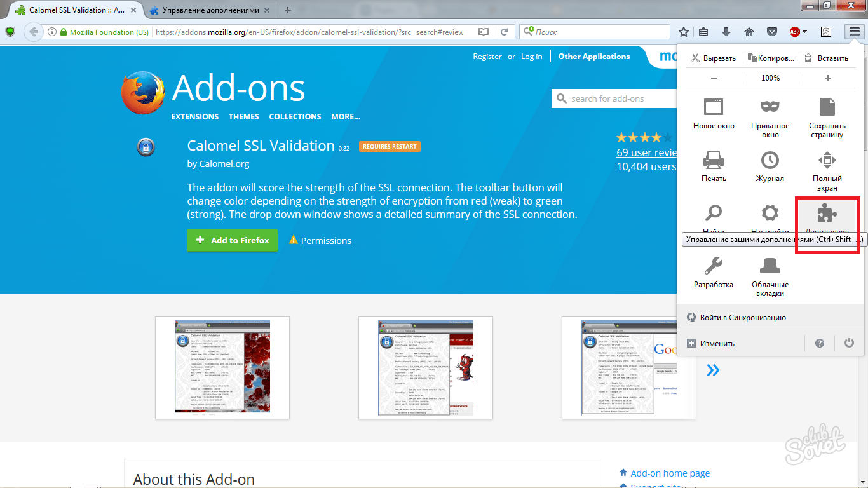Expand the MORE… navigation menu
The height and width of the screenshot is (488, 868).
(x=346, y=117)
